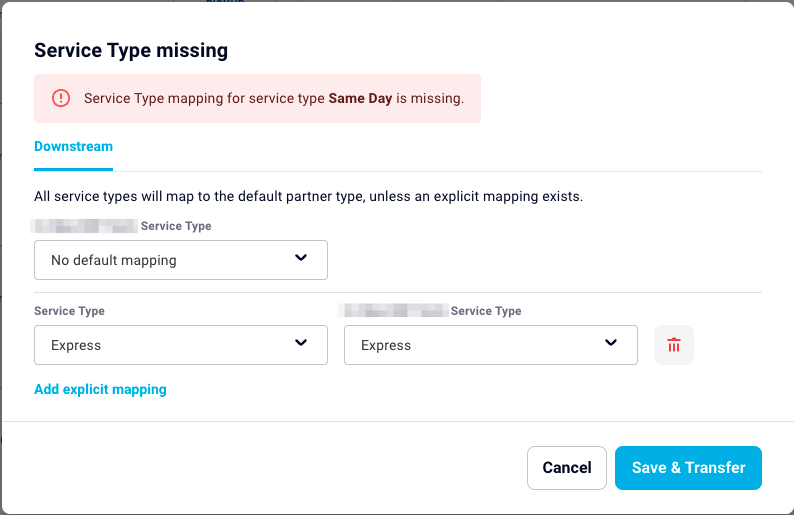Screen dimensions: 794x515
Task: Click the Save & Transfer button
Action: 688,467
